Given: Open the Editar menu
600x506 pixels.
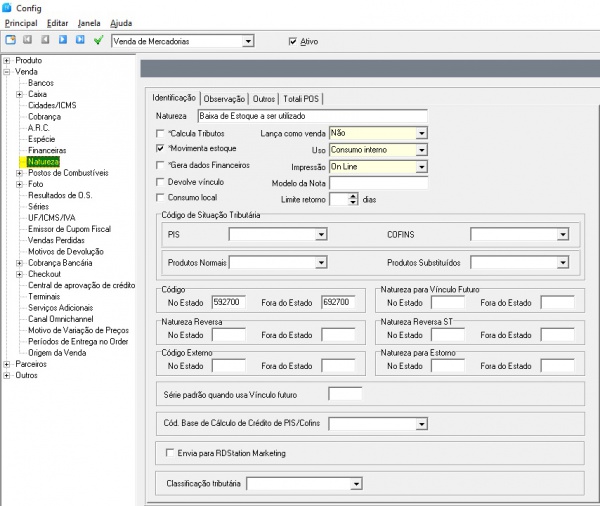Looking at the screenshot, I should click(x=58, y=22).
